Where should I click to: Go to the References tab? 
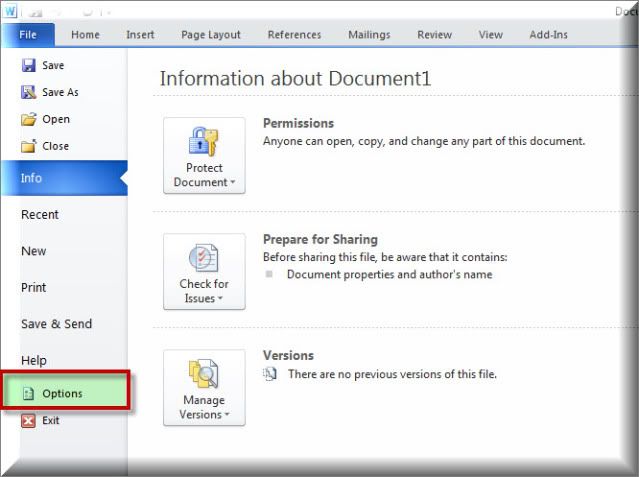coord(294,35)
